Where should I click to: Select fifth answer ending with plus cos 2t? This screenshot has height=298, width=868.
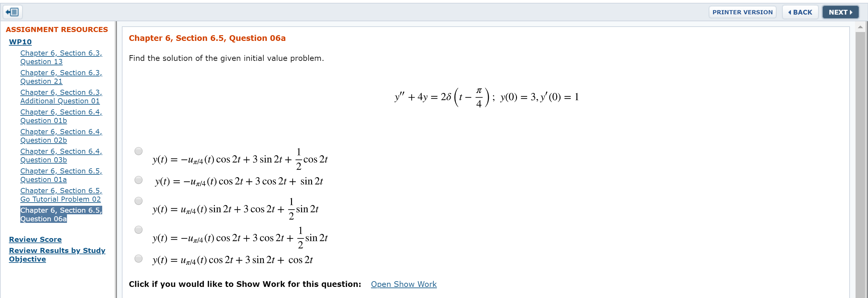pos(138,259)
